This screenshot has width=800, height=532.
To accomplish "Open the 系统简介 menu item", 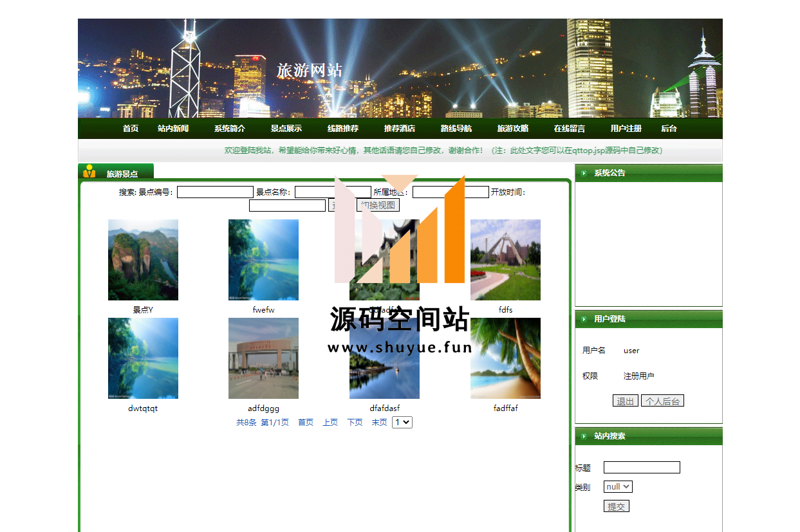I will pos(230,129).
